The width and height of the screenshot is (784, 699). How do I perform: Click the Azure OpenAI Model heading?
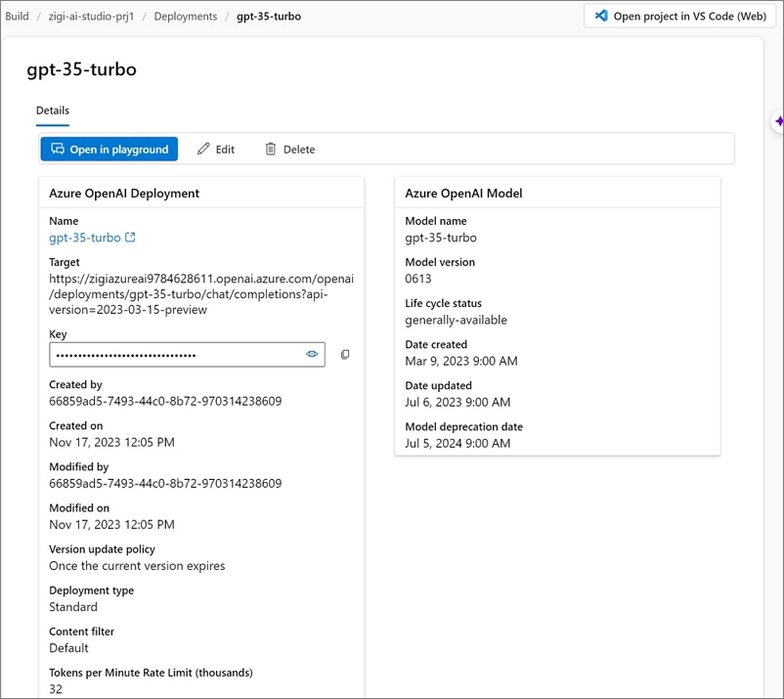point(463,194)
